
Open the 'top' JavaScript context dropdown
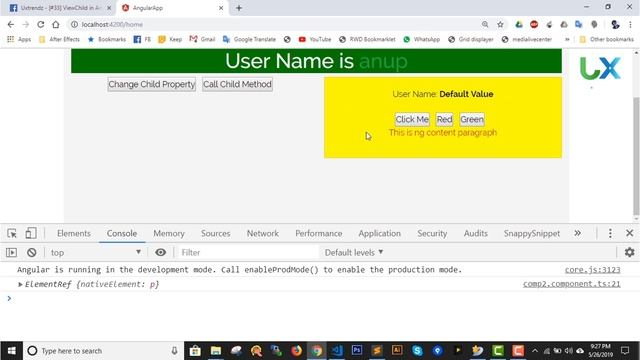(x=95, y=253)
